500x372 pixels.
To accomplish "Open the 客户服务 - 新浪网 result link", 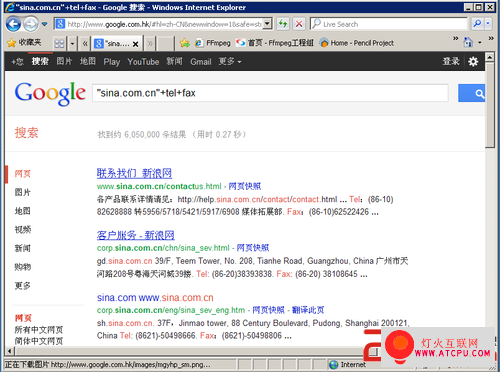I will pyautogui.click(x=136, y=235).
